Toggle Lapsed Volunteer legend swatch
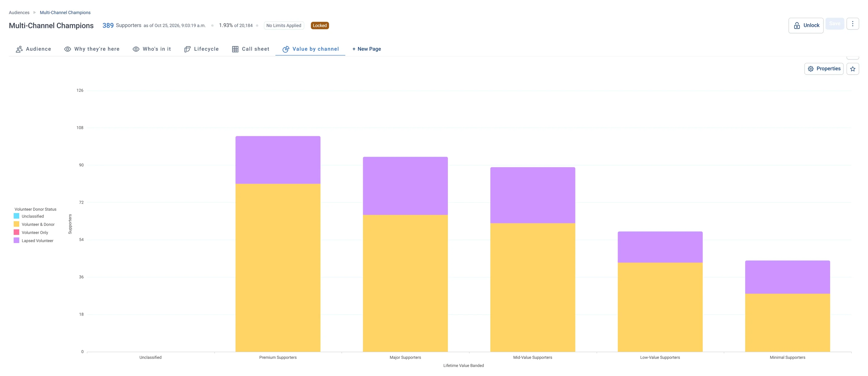The width and height of the screenshot is (868, 376). pos(17,240)
